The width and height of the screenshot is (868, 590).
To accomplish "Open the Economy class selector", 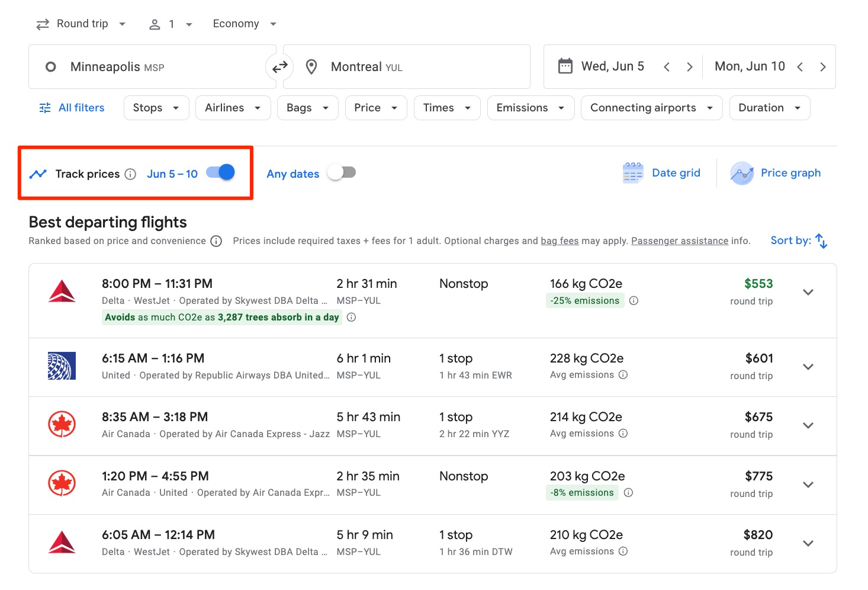I will coord(244,23).
